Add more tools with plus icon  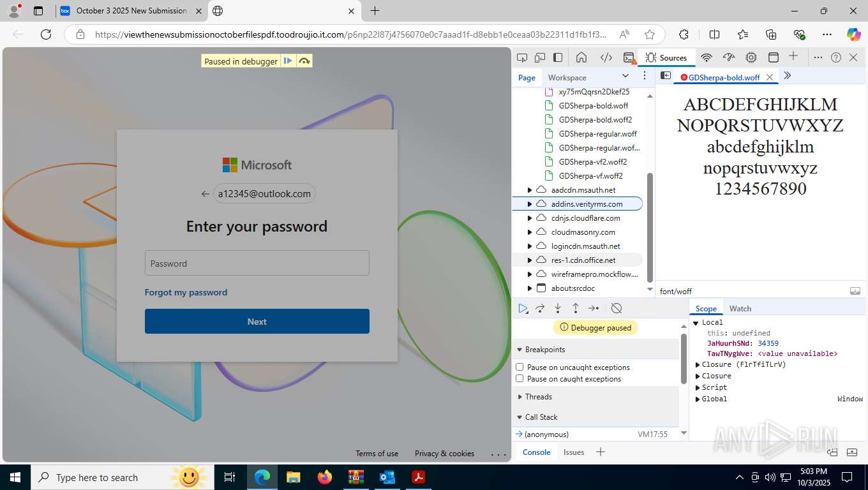point(793,56)
